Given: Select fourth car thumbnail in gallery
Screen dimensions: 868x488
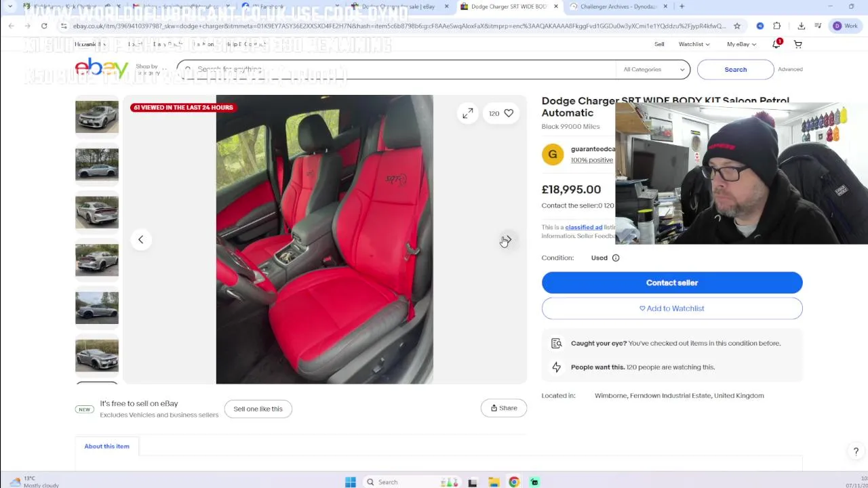Looking at the screenshot, I should pyautogui.click(x=97, y=260).
